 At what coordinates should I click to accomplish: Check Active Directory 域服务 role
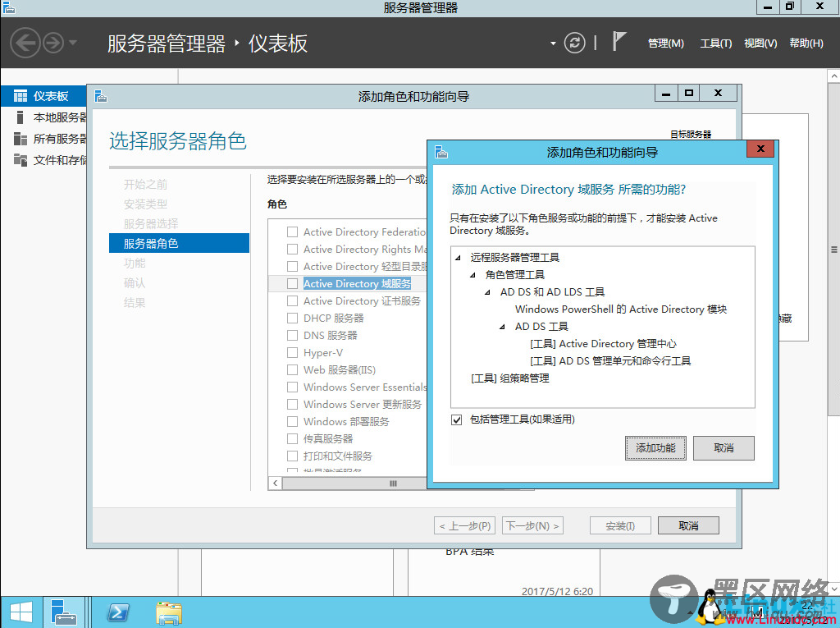click(292, 283)
